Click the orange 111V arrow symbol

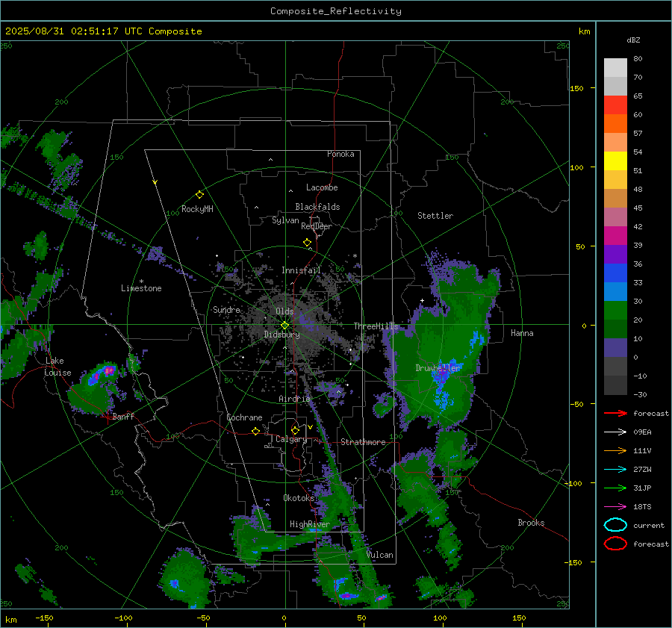[615, 450]
